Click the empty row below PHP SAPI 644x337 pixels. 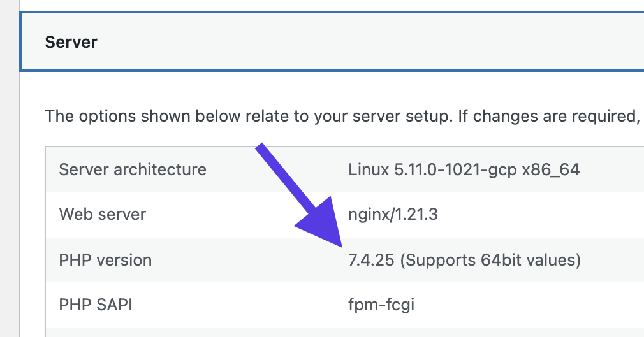pos(332,333)
